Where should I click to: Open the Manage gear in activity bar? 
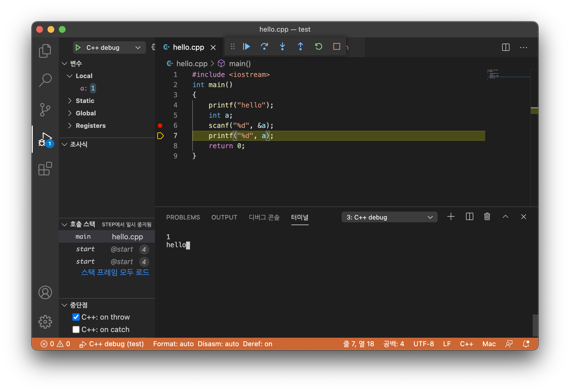pyautogui.click(x=45, y=322)
